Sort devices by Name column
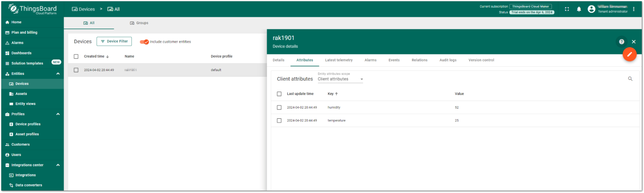 pos(130,57)
